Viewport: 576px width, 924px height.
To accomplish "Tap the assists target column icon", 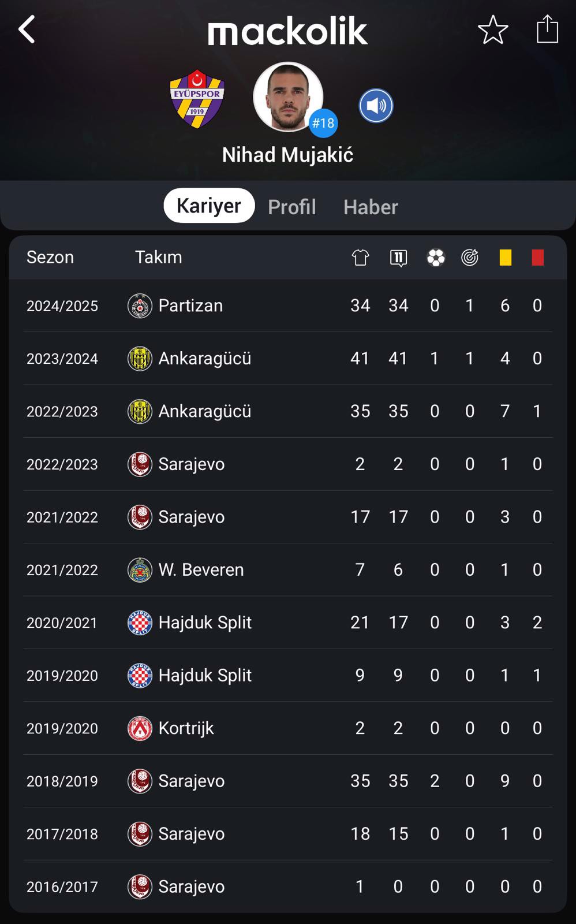I will 470,258.
